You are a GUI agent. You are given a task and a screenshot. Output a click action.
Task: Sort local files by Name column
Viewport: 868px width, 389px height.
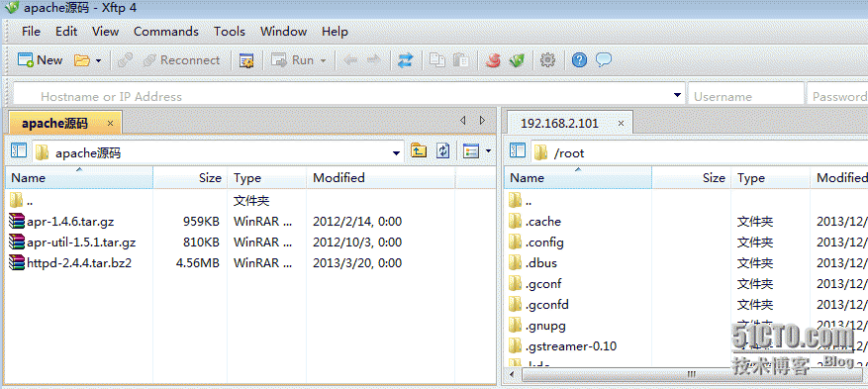79,177
